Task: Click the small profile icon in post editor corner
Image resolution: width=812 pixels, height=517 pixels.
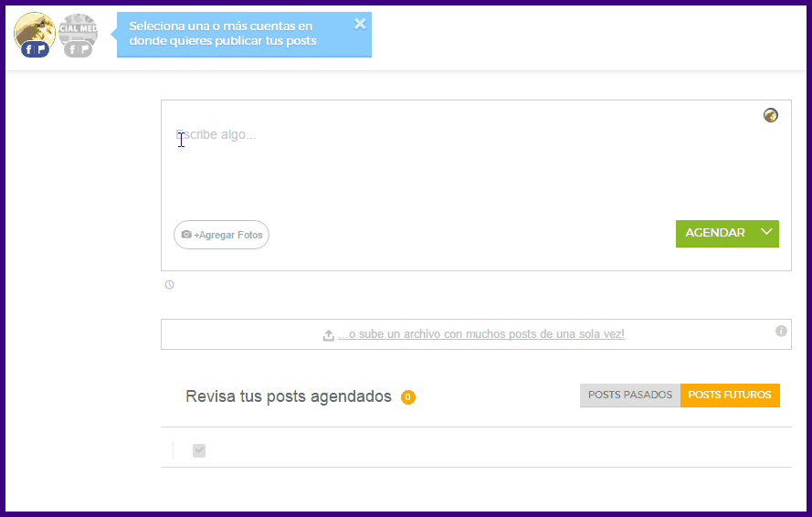Action: (771, 115)
